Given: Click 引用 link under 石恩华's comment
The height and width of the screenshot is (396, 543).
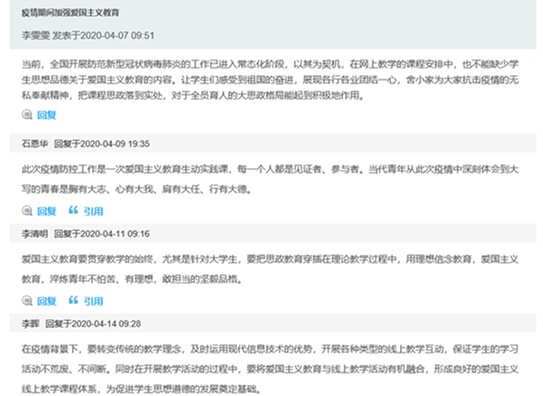Looking at the screenshot, I should point(94,211).
